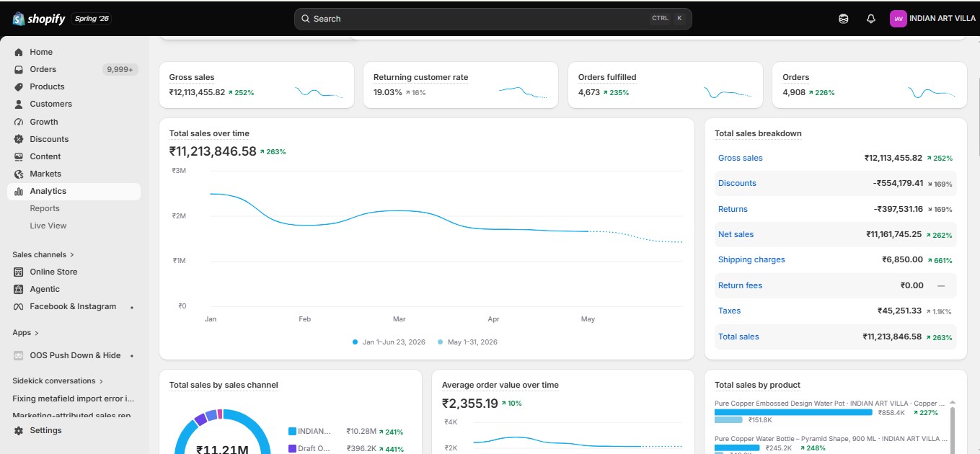980x454 pixels.
Task: Open Live View under Analytics
Action: [x=48, y=226]
